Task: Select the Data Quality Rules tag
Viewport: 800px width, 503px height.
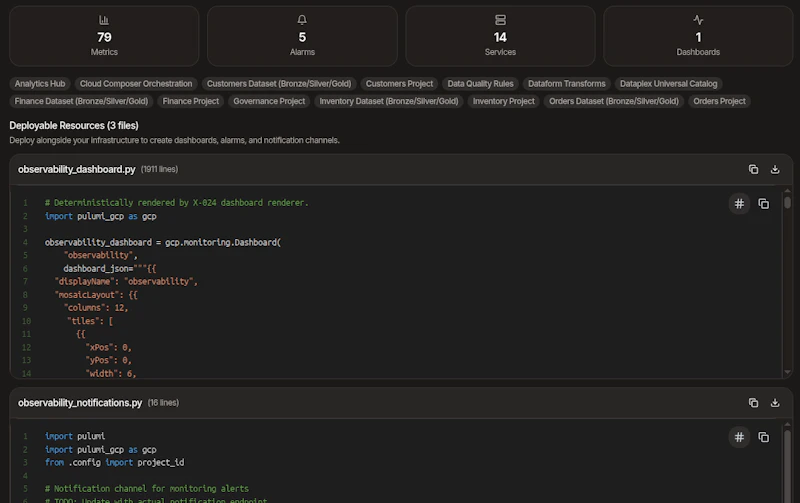Action: click(x=480, y=84)
